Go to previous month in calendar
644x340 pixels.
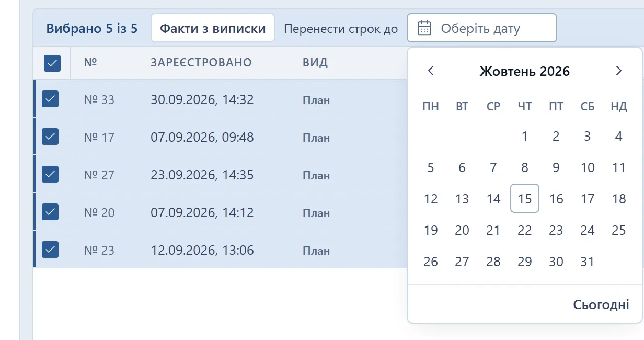[431, 71]
